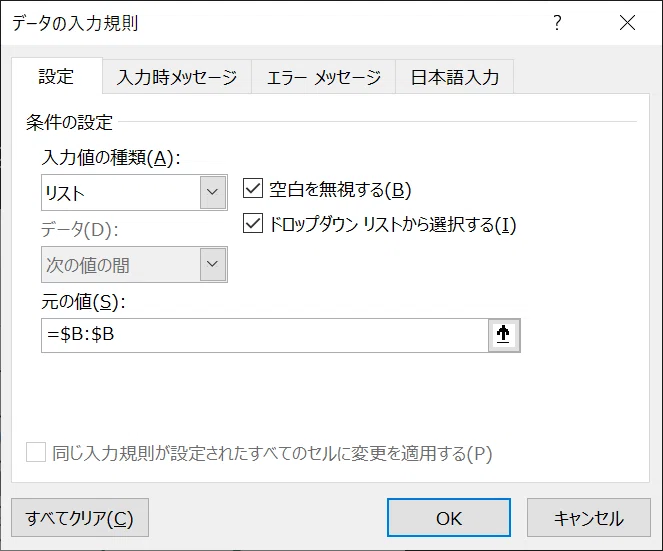Close the データの入力規則 dialog
663x551 pixels.
[627, 22]
